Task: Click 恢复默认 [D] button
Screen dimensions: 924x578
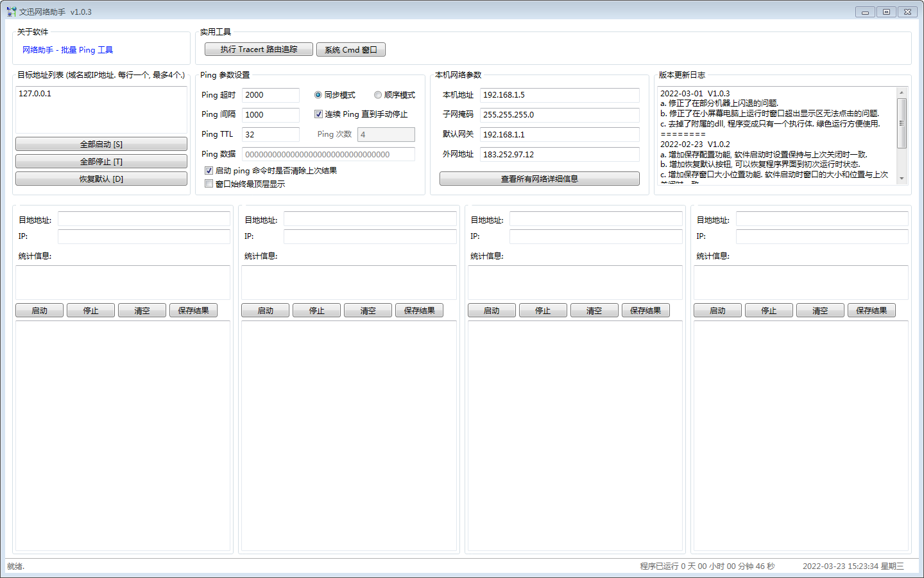Action: pyautogui.click(x=101, y=179)
